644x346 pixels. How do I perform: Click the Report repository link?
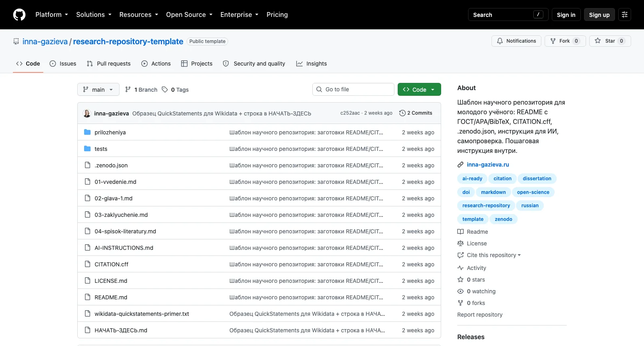coord(480,315)
